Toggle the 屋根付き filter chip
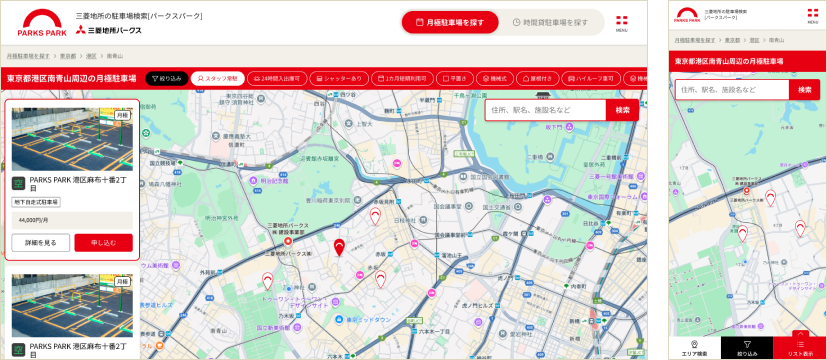The width and height of the screenshot is (827, 360). 537,79
